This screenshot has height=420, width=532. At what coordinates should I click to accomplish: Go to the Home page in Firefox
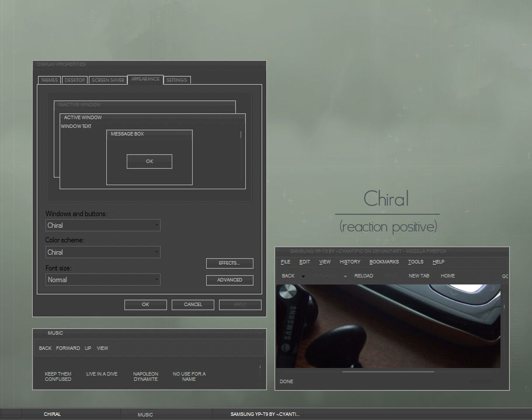(447, 275)
